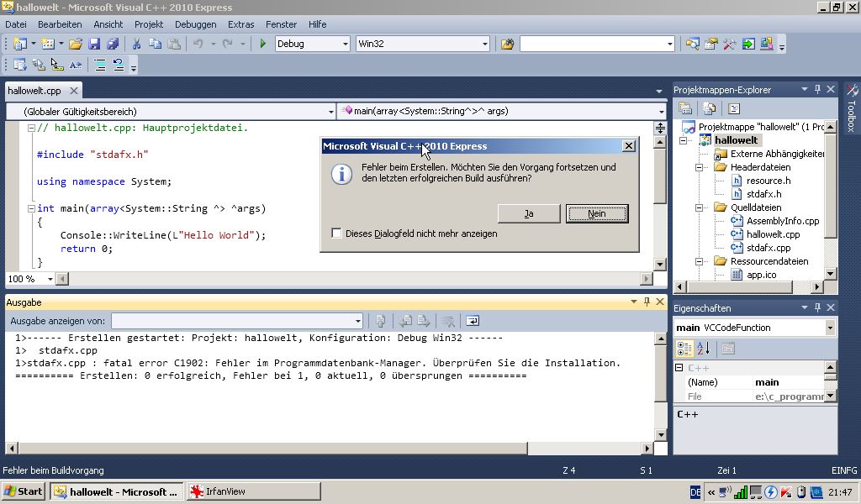Screen dimensions: 861x504
Task: Open the 100 % zoom dropdown
Action: pyautogui.click(x=50, y=279)
